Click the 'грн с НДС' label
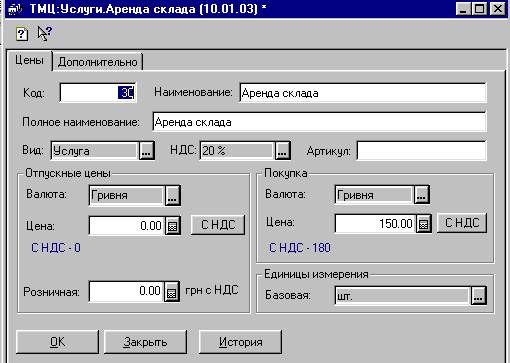 212,290
